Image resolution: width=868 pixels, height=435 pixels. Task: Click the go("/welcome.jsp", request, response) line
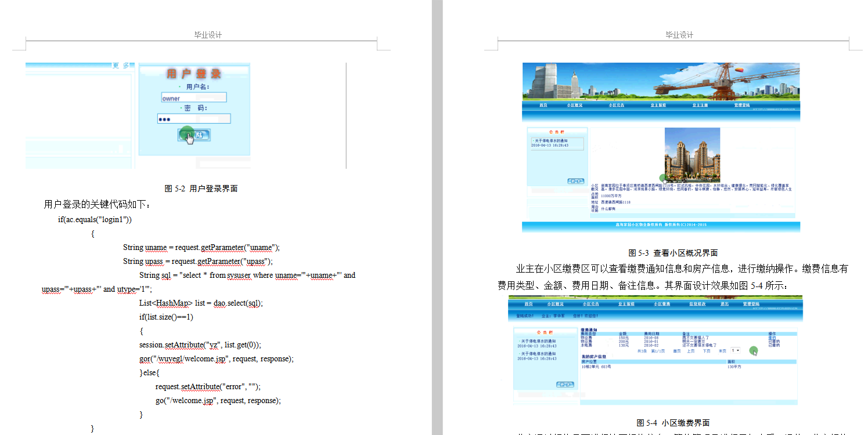coord(218,400)
